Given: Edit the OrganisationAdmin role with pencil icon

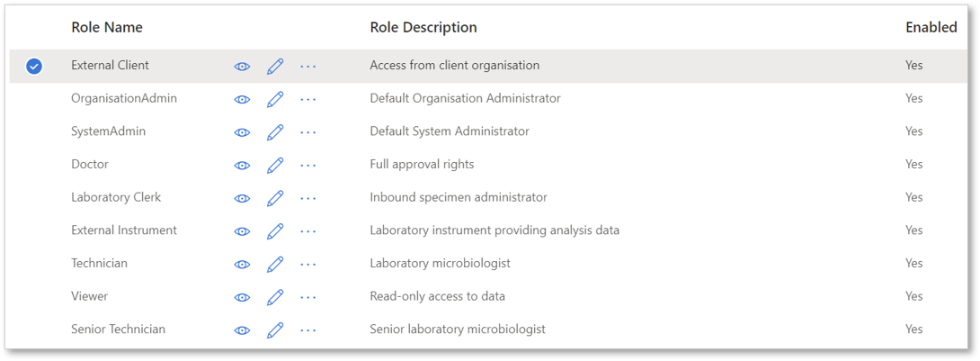Looking at the screenshot, I should pyautogui.click(x=275, y=99).
